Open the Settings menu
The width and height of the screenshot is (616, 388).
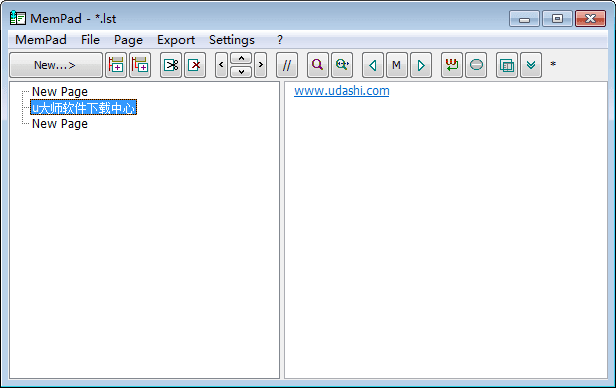(x=232, y=40)
